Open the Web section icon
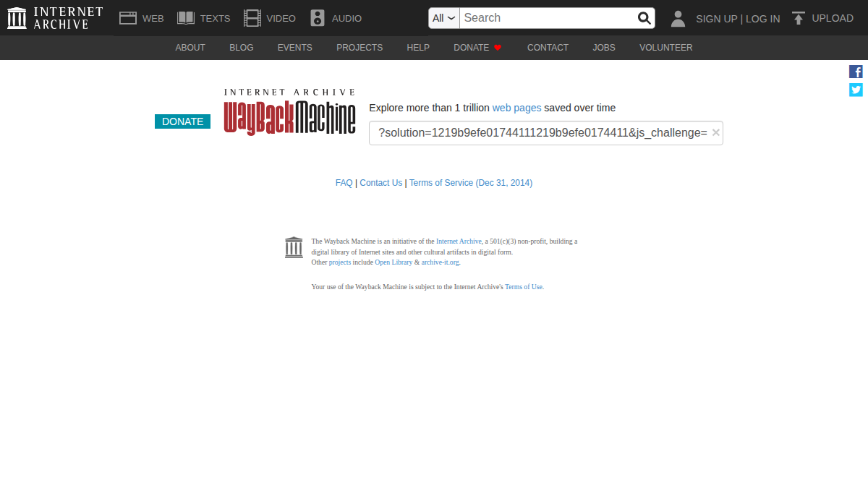 (x=128, y=18)
